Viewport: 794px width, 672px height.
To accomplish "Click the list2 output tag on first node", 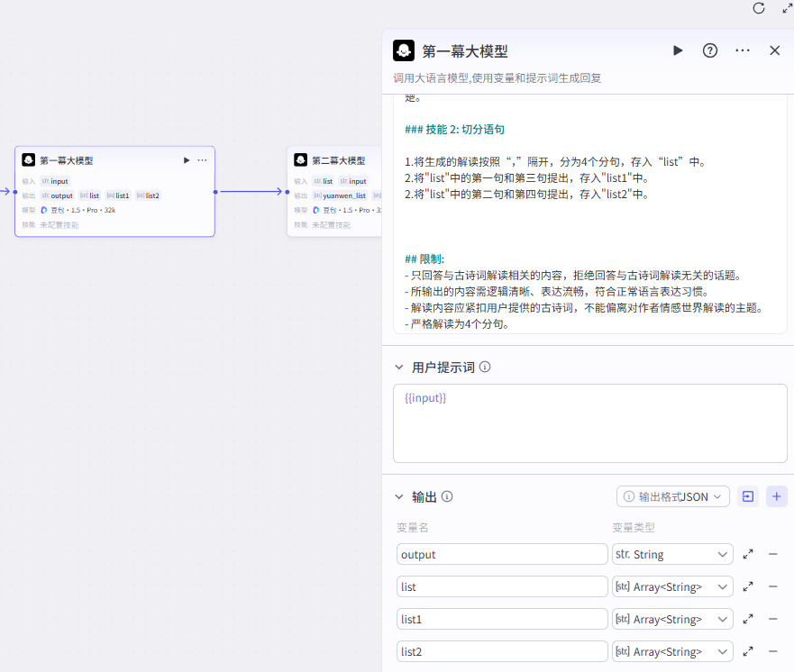I will tap(148, 195).
